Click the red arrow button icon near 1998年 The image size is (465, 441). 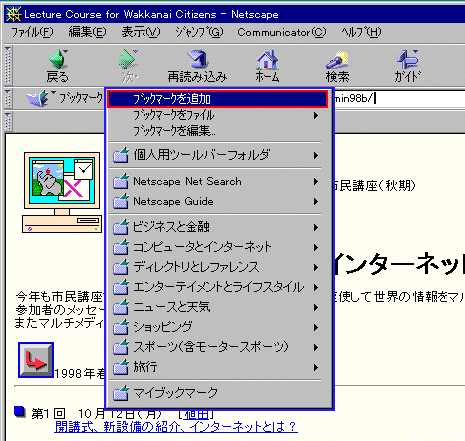point(36,360)
